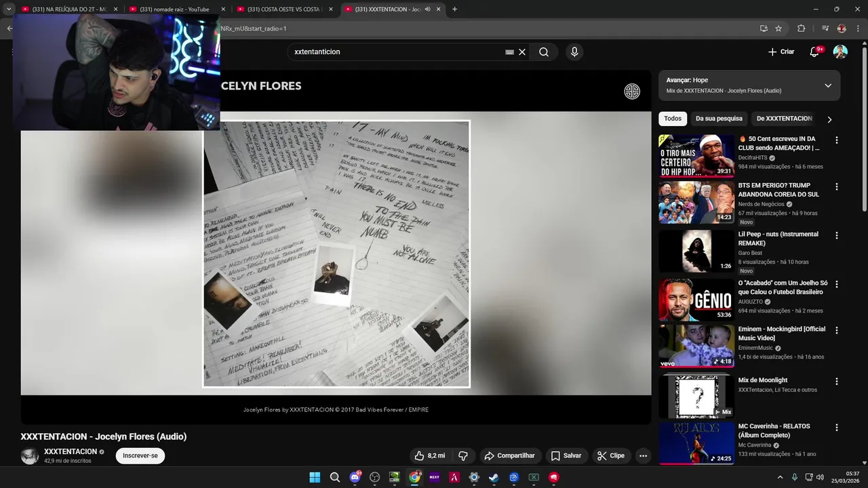The image size is (868, 488).
Task: Open the on-screen keyboard icon in the search box
Action: coord(510,52)
